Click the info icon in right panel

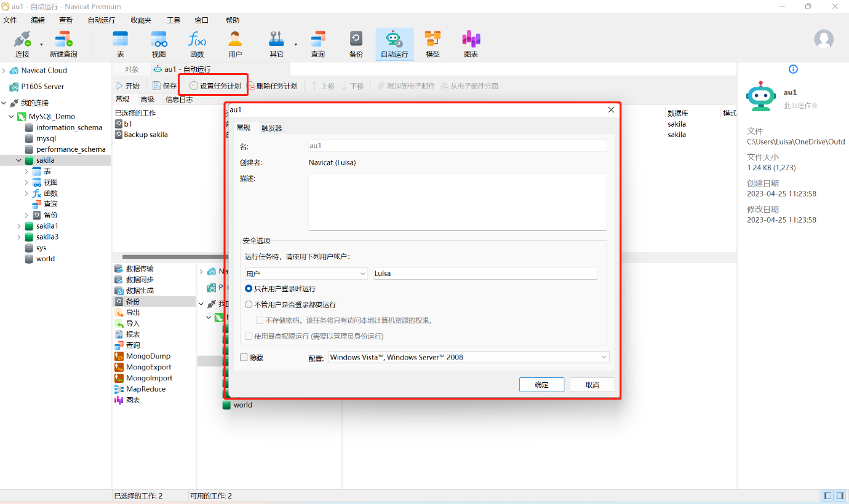coord(793,69)
